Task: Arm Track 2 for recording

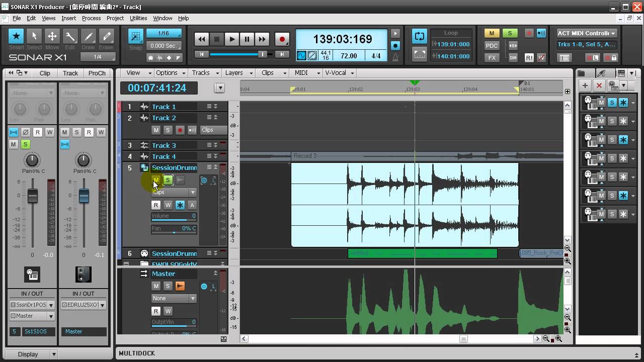Action: coord(180,130)
